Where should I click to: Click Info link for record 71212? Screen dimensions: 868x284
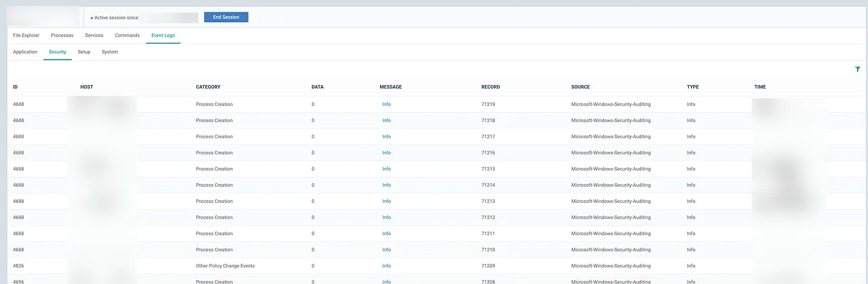coord(386,218)
